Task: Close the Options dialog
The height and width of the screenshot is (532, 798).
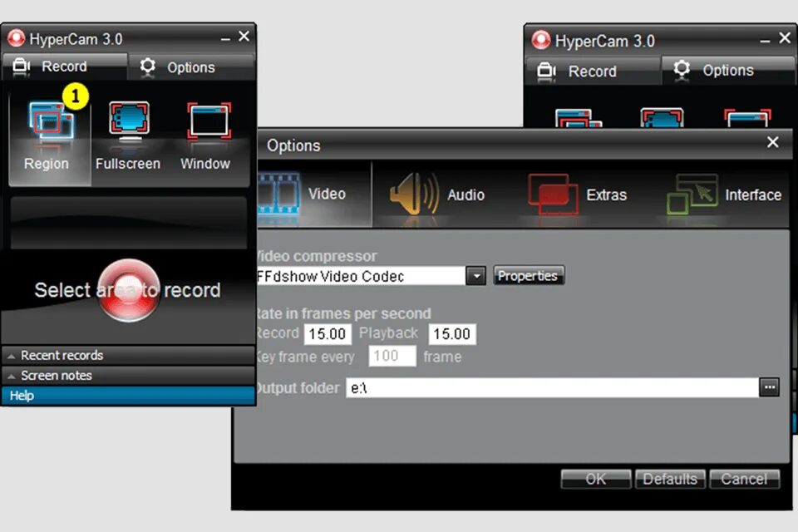Action: click(772, 142)
